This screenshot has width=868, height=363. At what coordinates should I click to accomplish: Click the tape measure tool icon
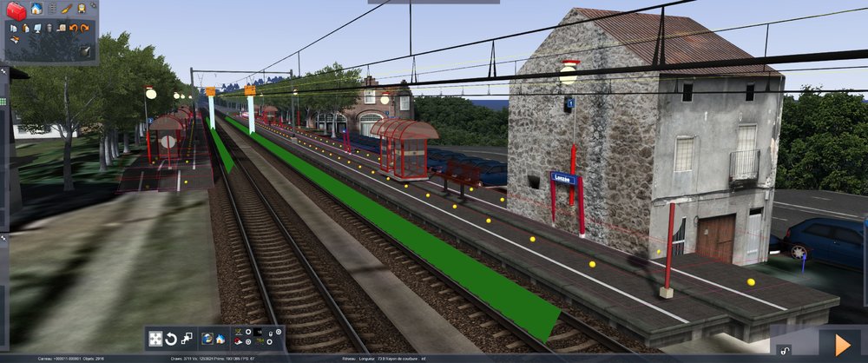(x=62, y=29)
